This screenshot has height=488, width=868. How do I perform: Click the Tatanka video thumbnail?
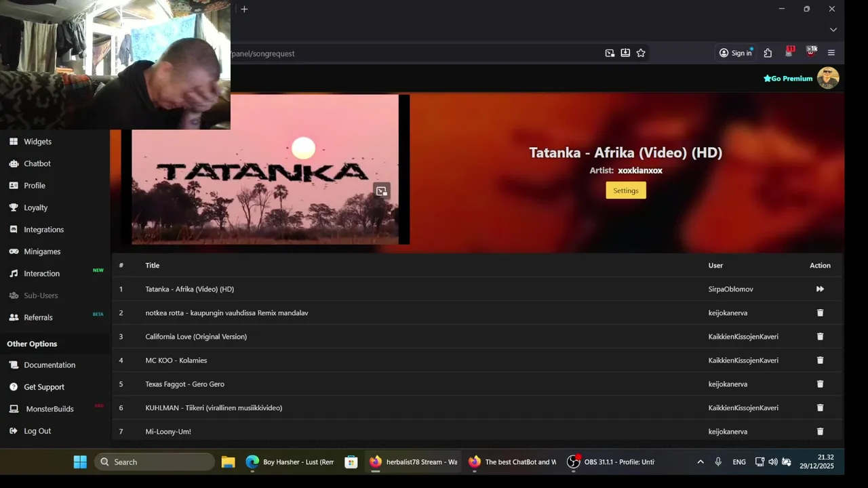tap(265, 169)
